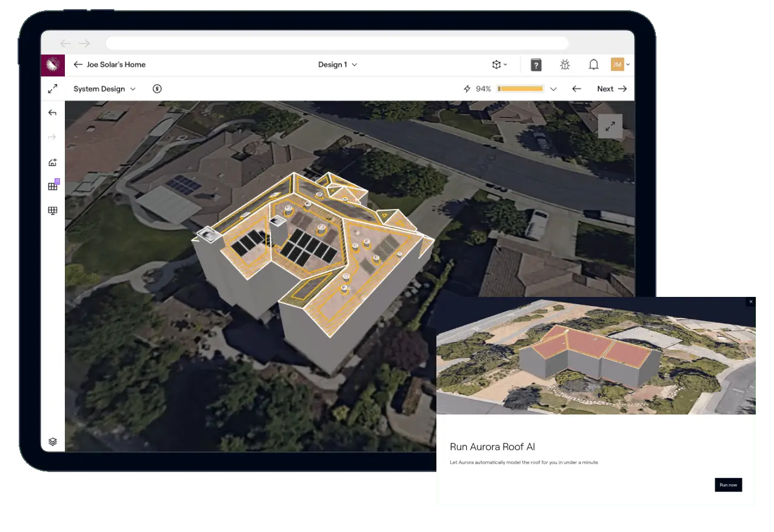774x532 pixels.
Task: Open the help documentation icon
Action: [x=536, y=64]
